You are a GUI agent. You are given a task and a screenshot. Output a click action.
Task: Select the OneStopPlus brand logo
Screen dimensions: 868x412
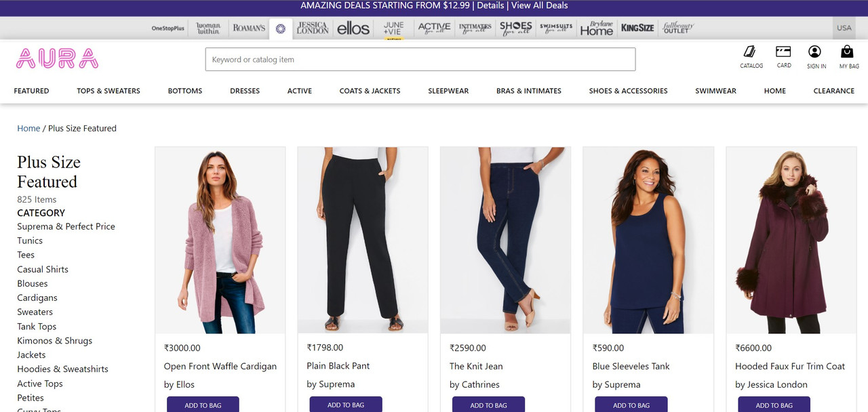pos(168,28)
